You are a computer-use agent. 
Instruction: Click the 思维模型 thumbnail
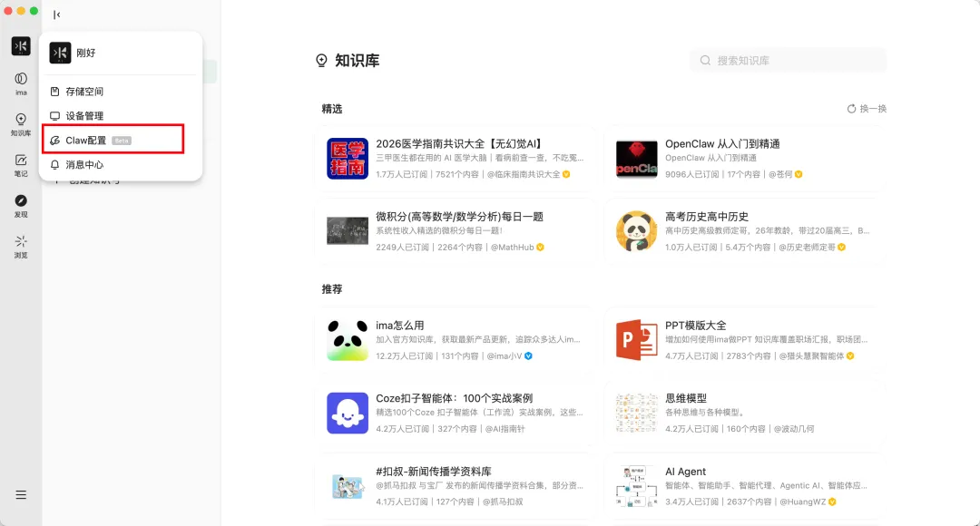pos(636,413)
